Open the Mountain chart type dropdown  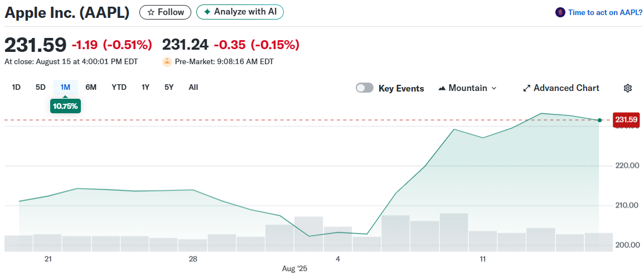pyautogui.click(x=468, y=88)
